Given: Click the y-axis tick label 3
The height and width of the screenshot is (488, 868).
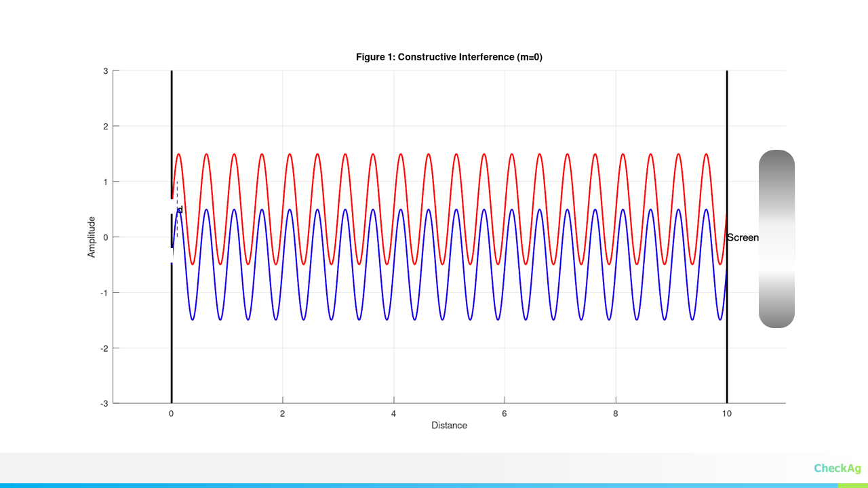Looking at the screenshot, I should coord(105,70).
